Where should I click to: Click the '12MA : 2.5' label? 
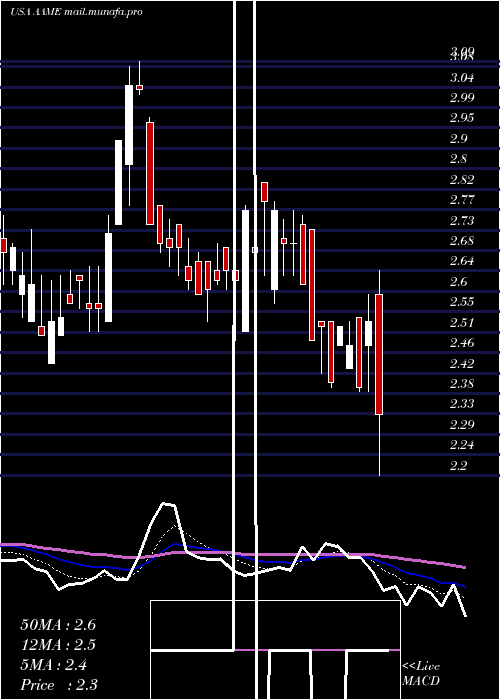58,645
